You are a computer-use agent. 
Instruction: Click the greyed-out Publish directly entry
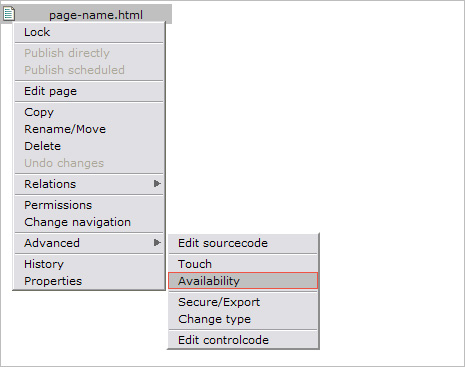click(x=89, y=53)
